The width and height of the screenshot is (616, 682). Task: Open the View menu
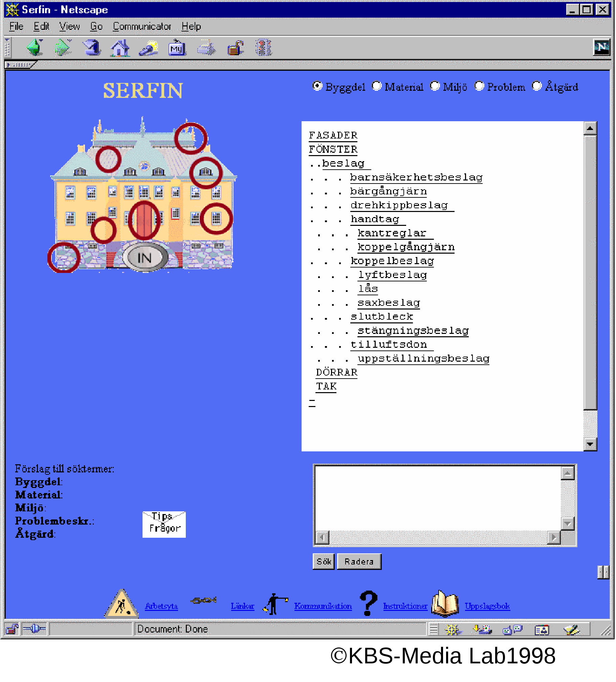69,26
